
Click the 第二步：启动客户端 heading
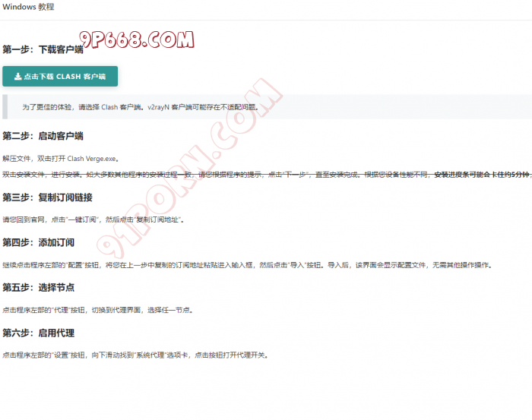click(43, 136)
